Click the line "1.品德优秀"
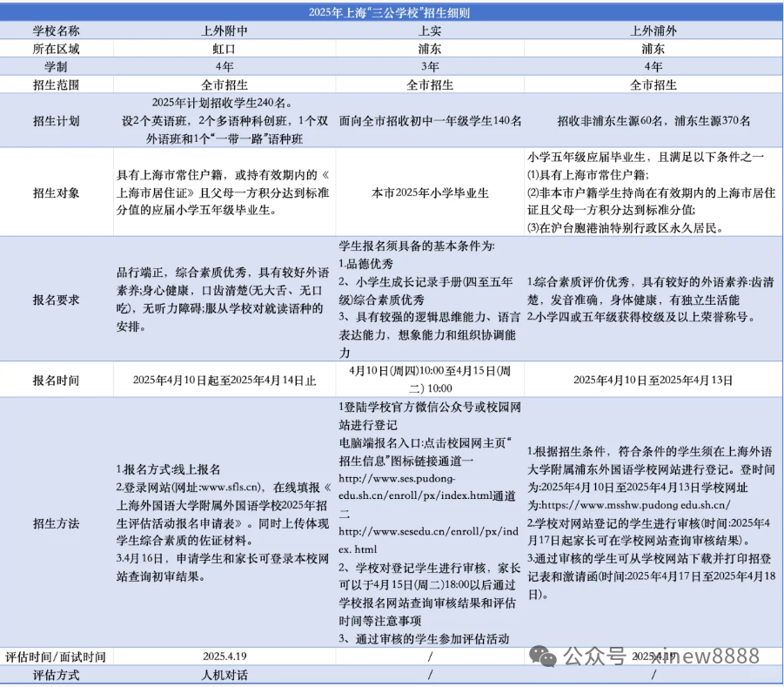 366,264
